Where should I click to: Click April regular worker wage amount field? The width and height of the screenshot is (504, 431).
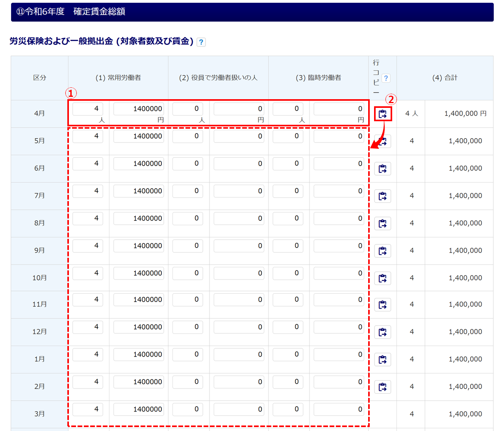[139, 109]
